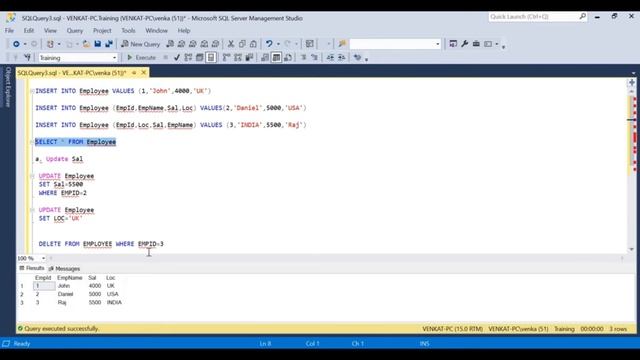Switch to the Results tab
Screen dimensions: 640x360
[32, 268]
